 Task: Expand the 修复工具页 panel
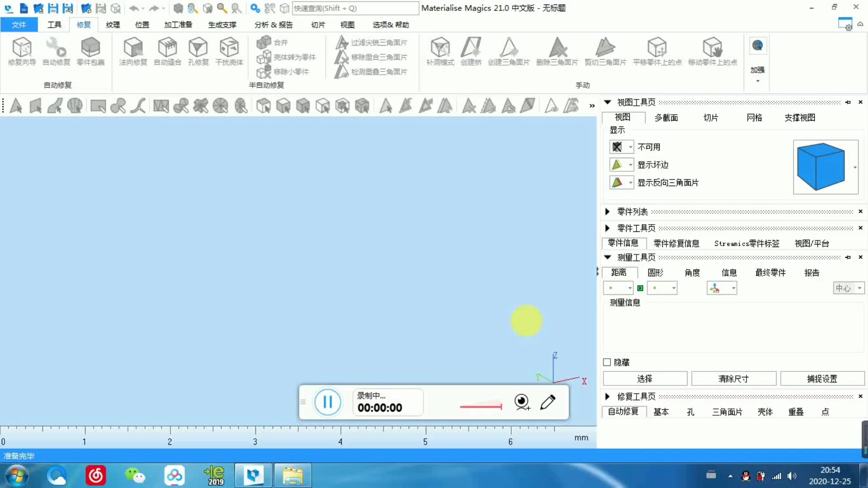[x=607, y=396]
